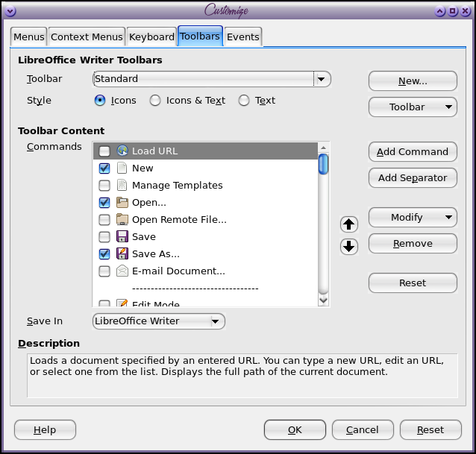Click the scrollbar up arrow
The image size is (476, 454).
(x=323, y=148)
